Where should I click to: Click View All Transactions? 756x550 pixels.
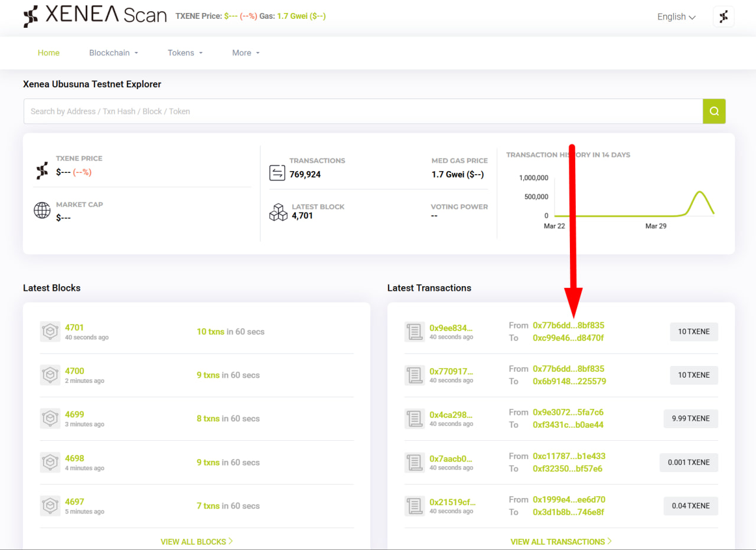(x=561, y=542)
